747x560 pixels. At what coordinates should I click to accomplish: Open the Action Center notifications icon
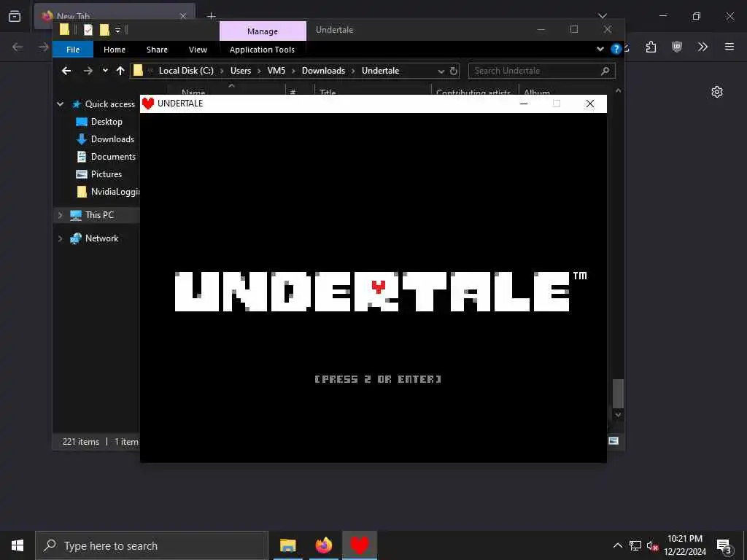pos(724,546)
